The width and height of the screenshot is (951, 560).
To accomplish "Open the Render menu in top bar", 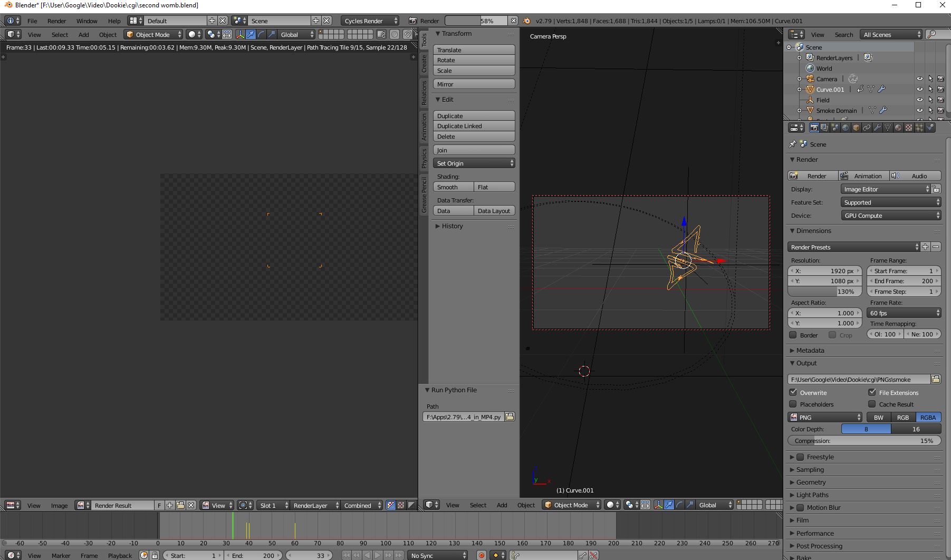I will tap(56, 21).
